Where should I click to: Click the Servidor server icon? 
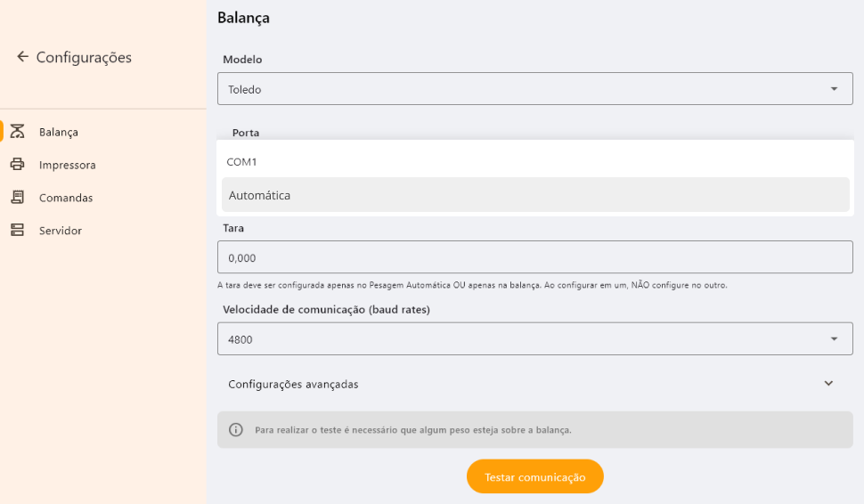[x=17, y=231]
